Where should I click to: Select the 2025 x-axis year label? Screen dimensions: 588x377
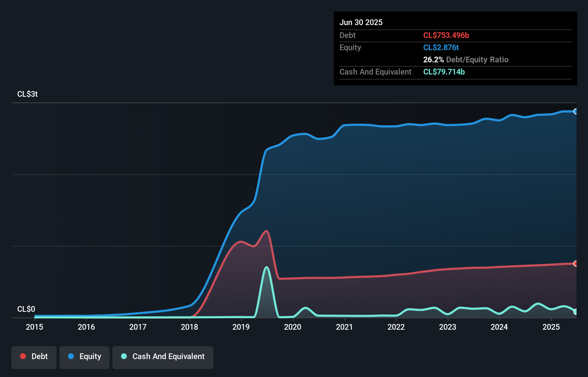(x=551, y=327)
